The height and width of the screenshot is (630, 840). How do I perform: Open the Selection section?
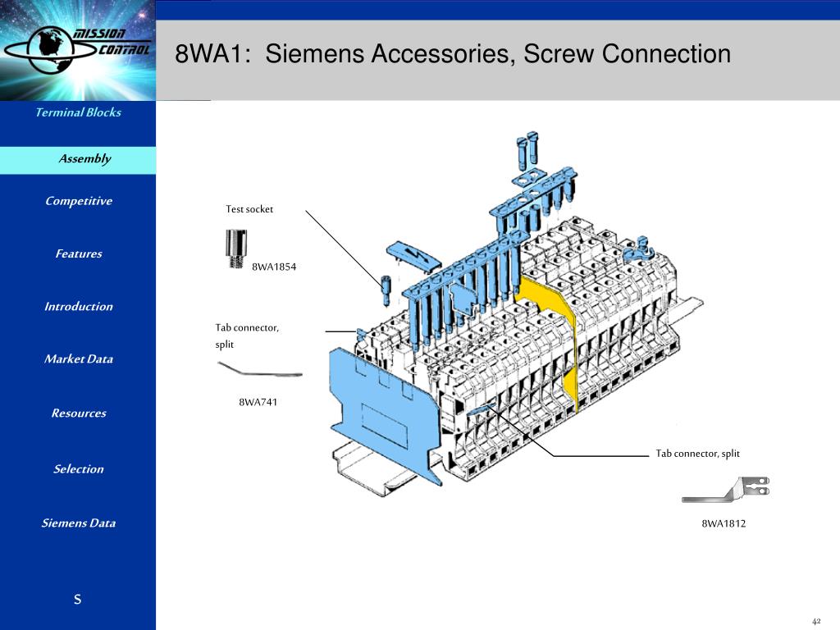pyautogui.click(x=78, y=468)
